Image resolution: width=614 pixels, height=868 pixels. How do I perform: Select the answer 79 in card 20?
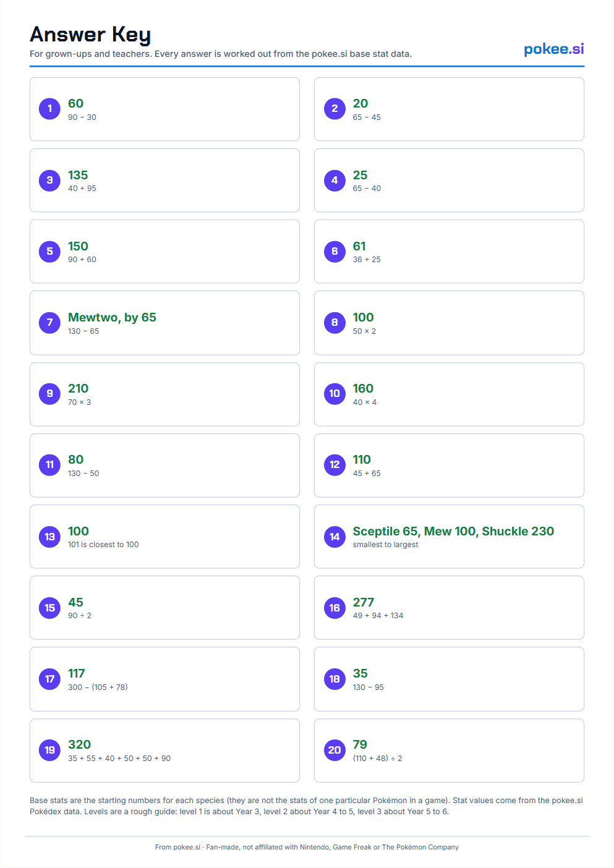360,744
